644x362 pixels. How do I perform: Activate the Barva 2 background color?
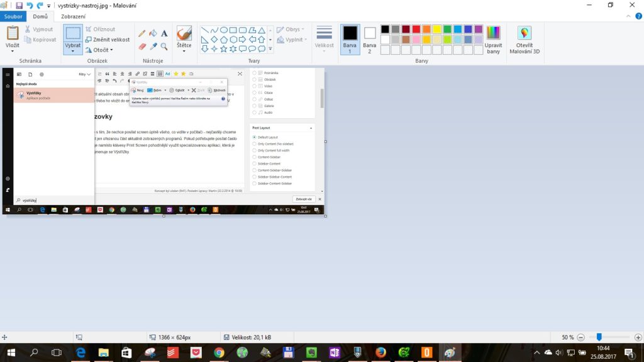[x=370, y=40]
